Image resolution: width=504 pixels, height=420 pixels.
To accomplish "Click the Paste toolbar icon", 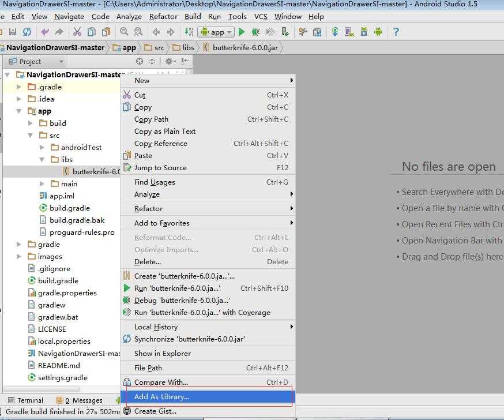I will tap(106, 32).
